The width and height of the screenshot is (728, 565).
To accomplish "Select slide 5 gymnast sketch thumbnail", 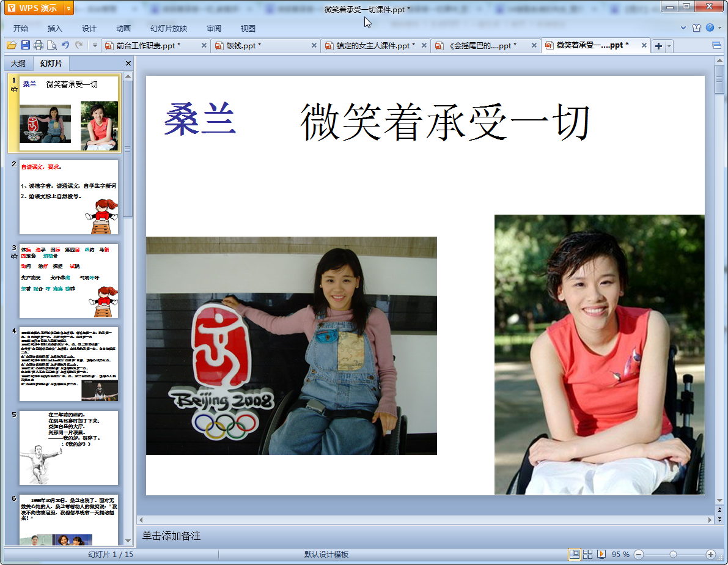I will (68, 448).
